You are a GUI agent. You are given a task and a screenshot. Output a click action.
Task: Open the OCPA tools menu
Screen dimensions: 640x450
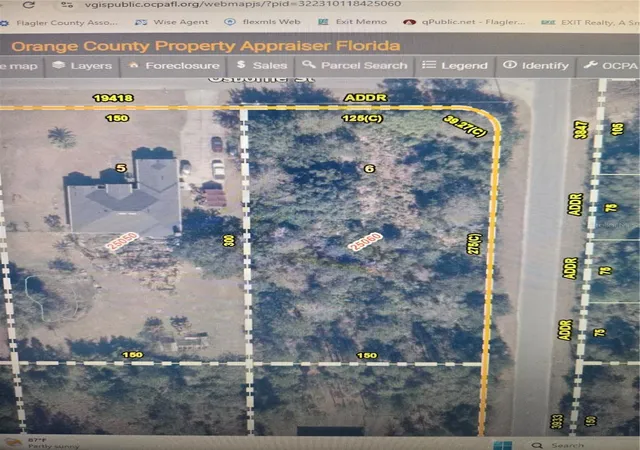pyautogui.click(x=608, y=66)
